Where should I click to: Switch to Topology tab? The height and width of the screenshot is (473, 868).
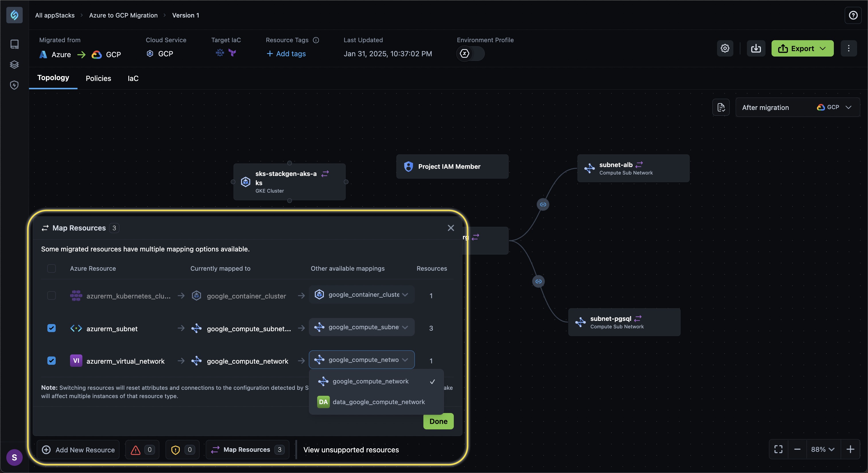pos(53,78)
